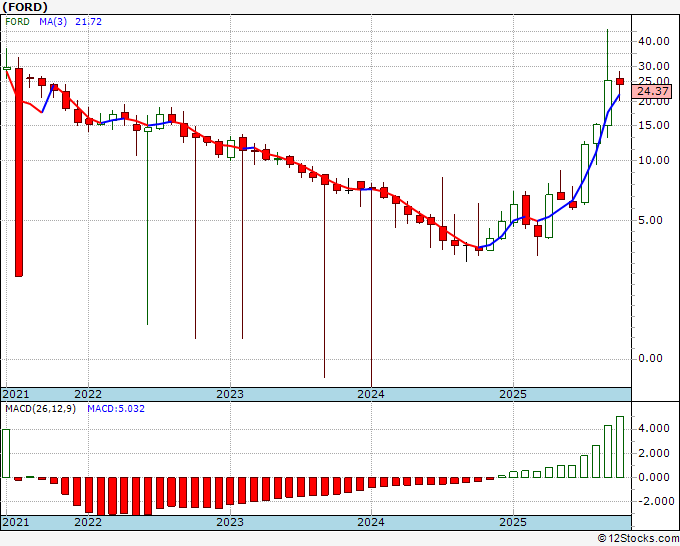Click the first green MACD bar in 2021

(6, 453)
